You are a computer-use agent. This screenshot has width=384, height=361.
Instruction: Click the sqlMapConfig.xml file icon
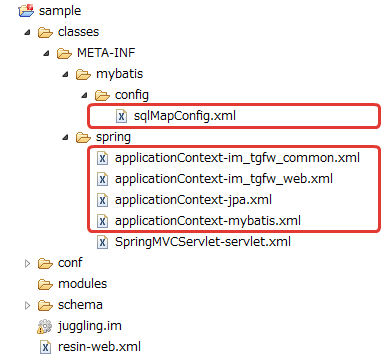tap(121, 116)
